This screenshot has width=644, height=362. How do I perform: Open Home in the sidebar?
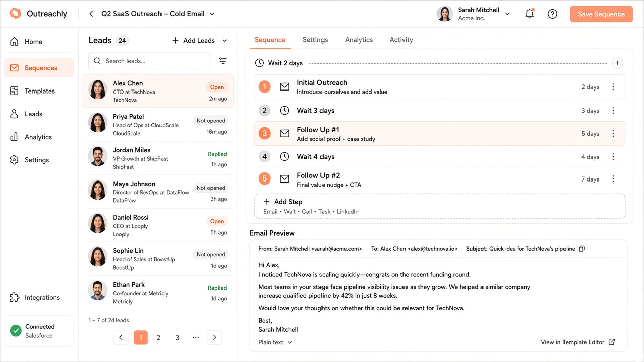39,42
